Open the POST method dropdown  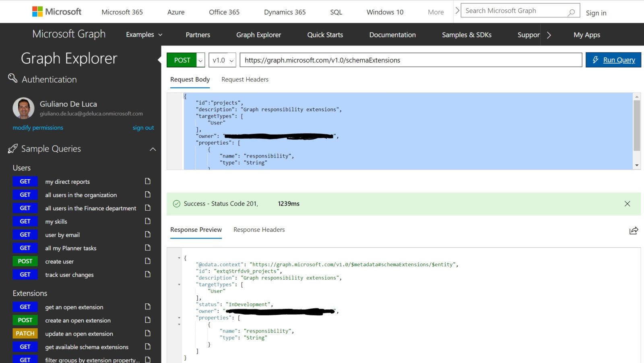click(200, 60)
